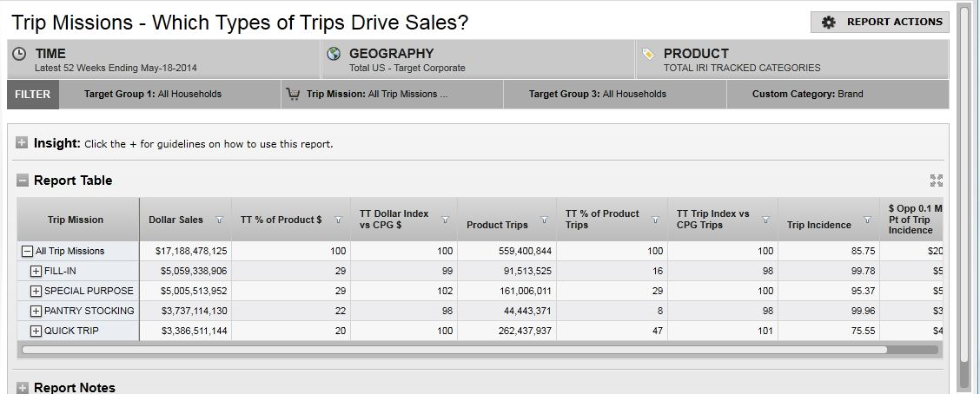The image size is (980, 394).
Task: Click the Time clock icon
Action: (21, 54)
